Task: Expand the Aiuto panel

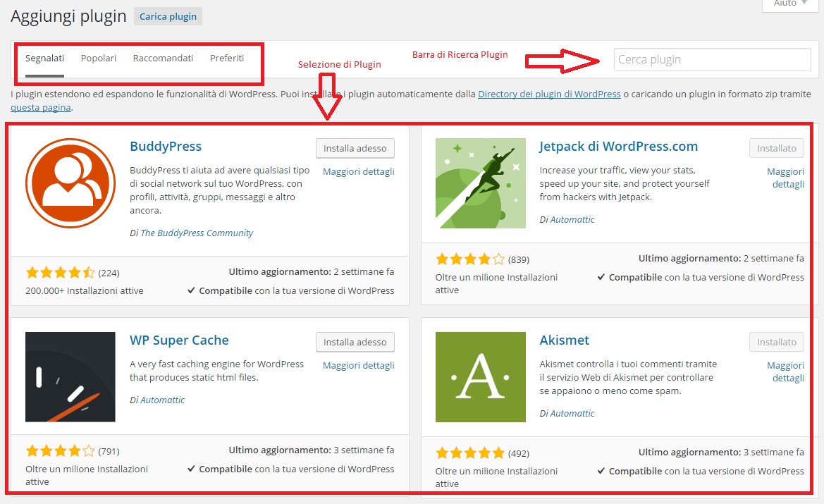Action: point(789,4)
